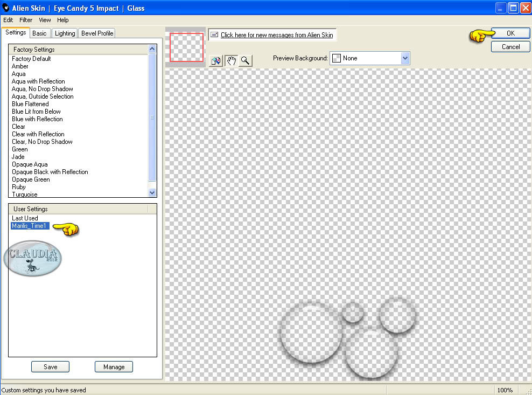Viewport: 532px width, 395px height.
Task: Click the Factory Settings list header
Action: click(79, 49)
